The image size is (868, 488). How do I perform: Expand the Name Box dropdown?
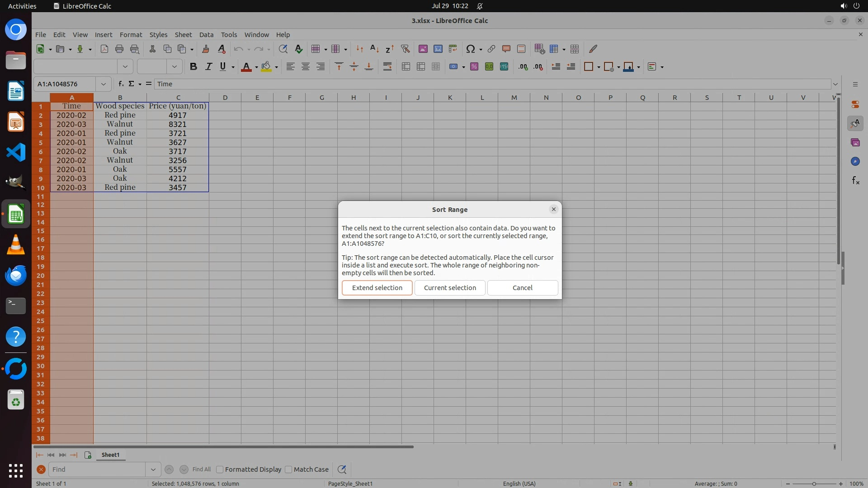(x=104, y=84)
